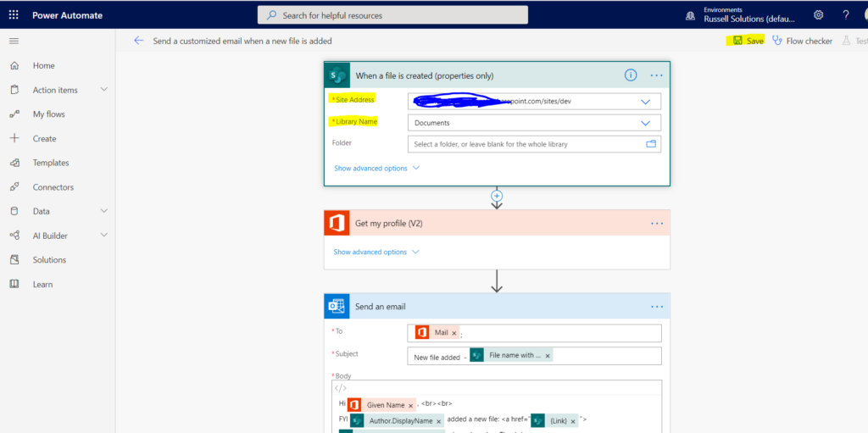
Task: Save the flow
Action: click(748, 41)
